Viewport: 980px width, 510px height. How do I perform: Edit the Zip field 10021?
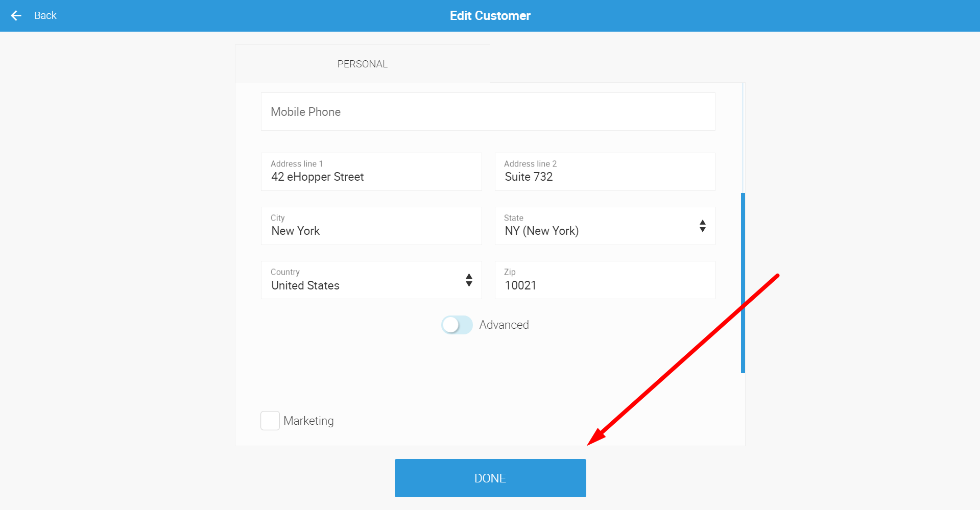605,280
